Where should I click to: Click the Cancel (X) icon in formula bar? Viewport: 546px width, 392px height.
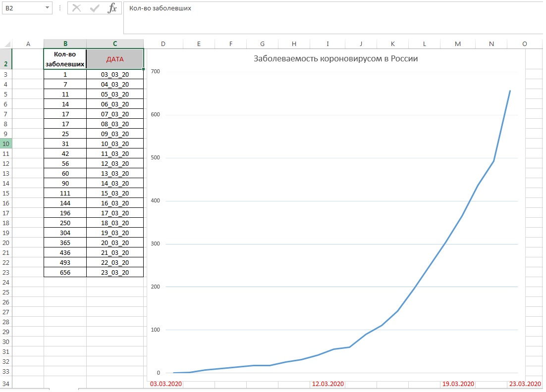pyautogui.click(x=76, y=8)
